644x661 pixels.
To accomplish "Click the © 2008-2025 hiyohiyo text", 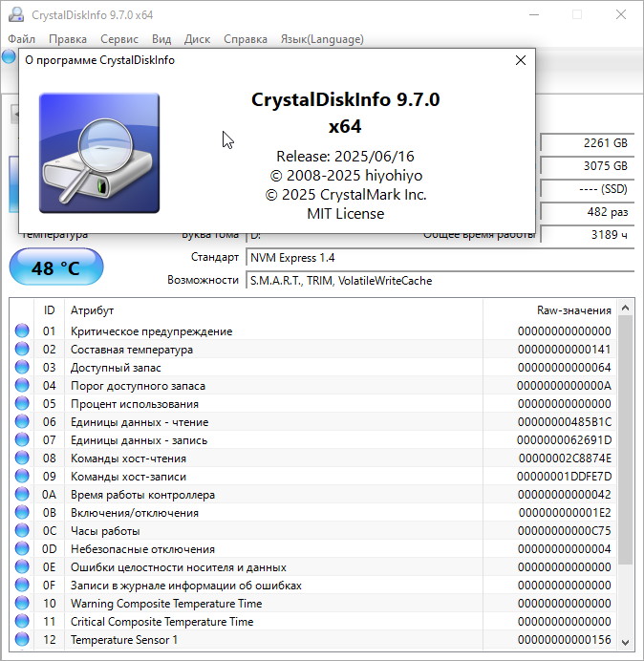I will pos(346,176).
